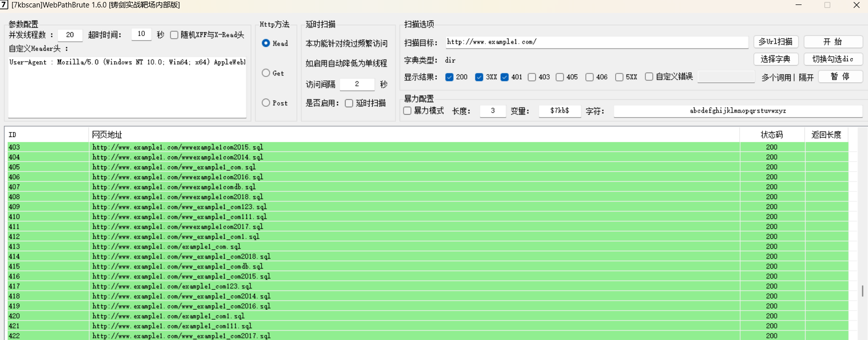Click the custom error text input field

point(726,76)
